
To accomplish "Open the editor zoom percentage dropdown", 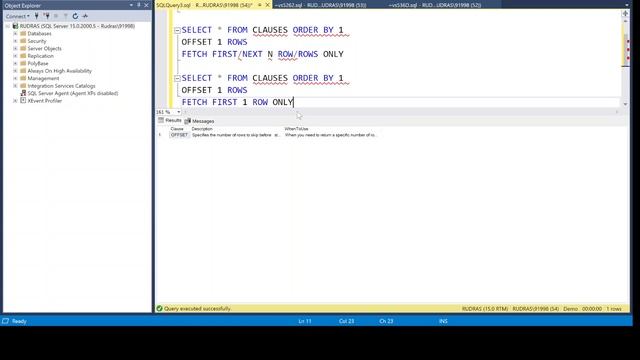I will click(178, 112).
